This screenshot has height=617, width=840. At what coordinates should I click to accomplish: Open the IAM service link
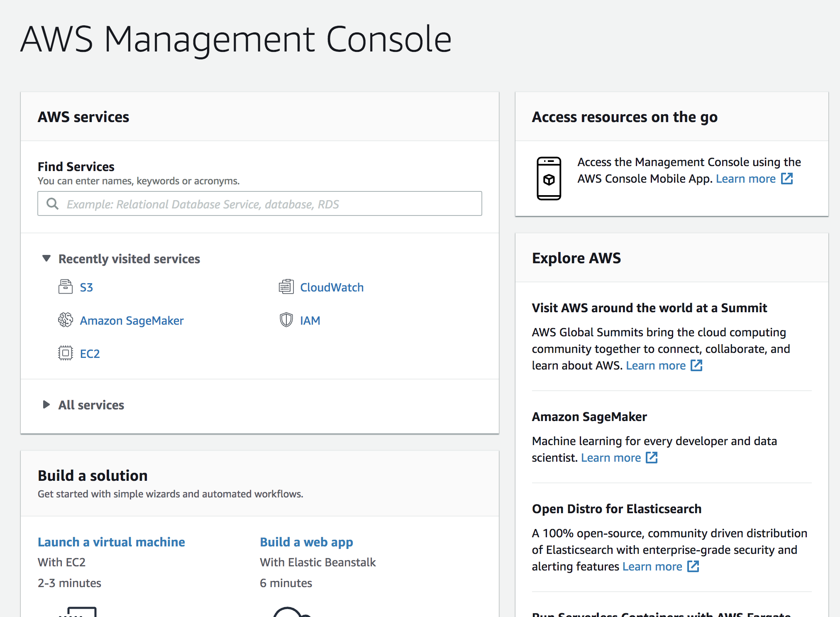pos(310,321)
